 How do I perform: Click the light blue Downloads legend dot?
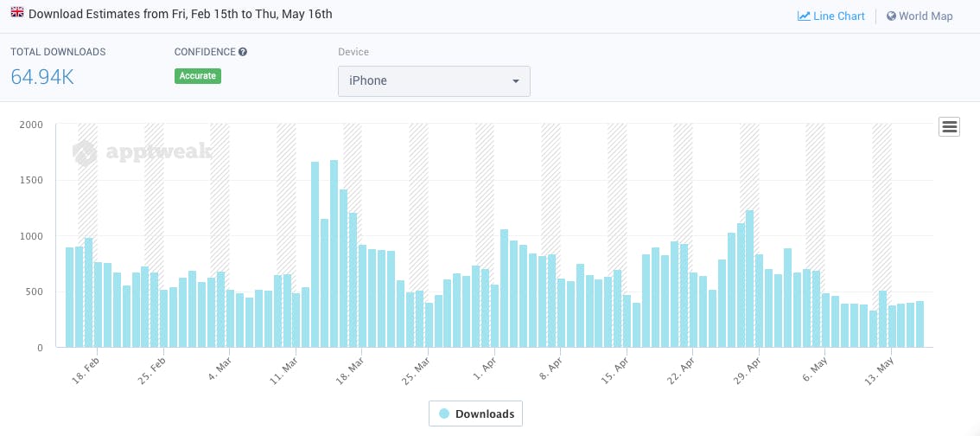click(x=444, y=414)
